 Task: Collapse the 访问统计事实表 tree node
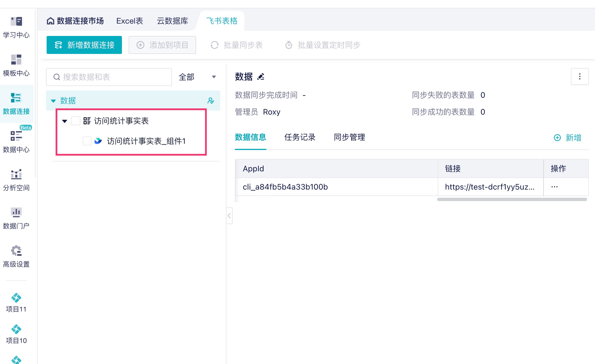click(x=65, y=121)
